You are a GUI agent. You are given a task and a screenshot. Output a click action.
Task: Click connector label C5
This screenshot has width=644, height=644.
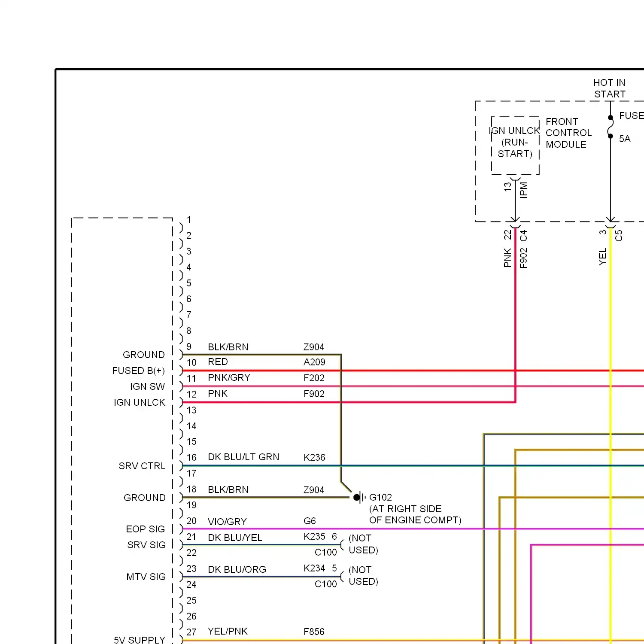(619, 236)
